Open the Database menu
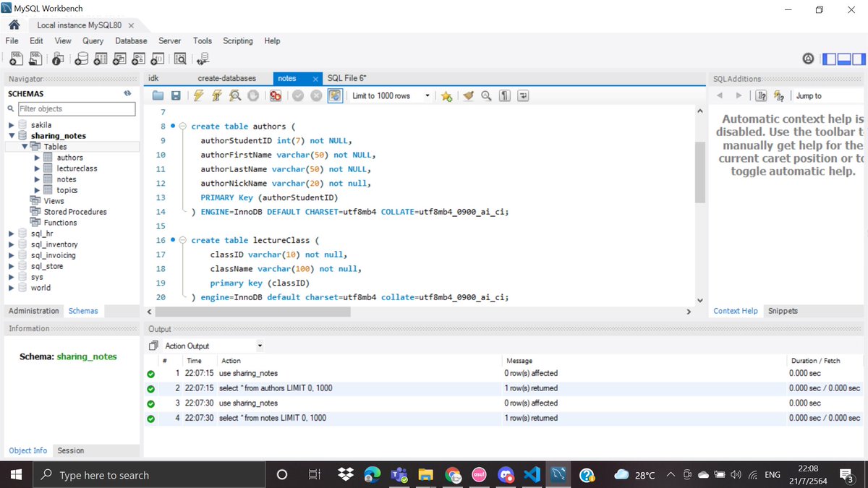 click(x=131, y=40)
